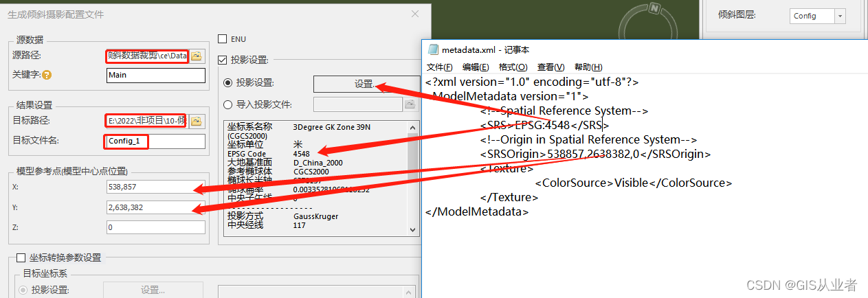Click the import projection file browse icon
This screenshot has height=298, width=868.
[410, 104]
